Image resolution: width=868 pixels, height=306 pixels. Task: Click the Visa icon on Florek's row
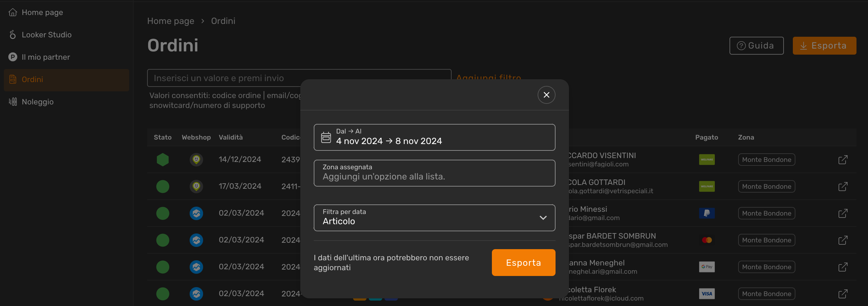pos(706,294)
